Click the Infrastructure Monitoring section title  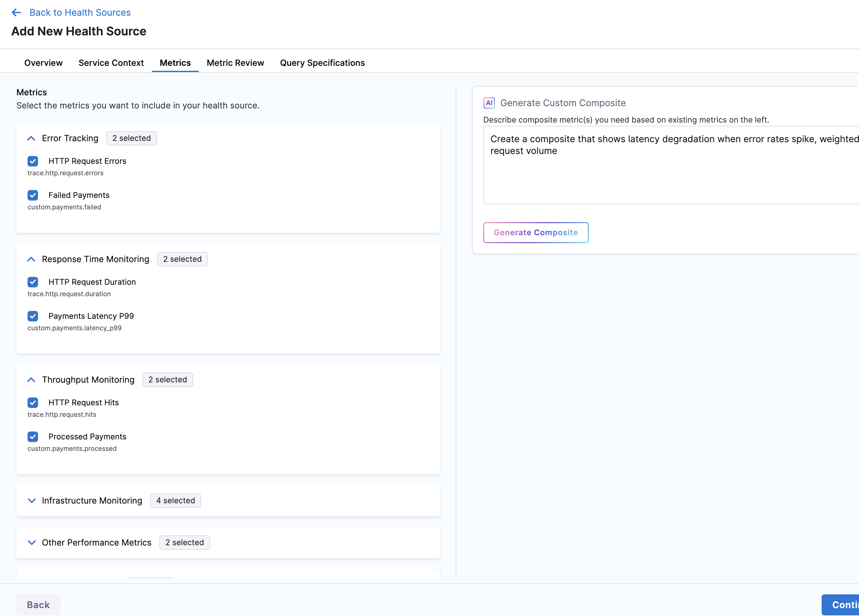[x=92, y=501]
